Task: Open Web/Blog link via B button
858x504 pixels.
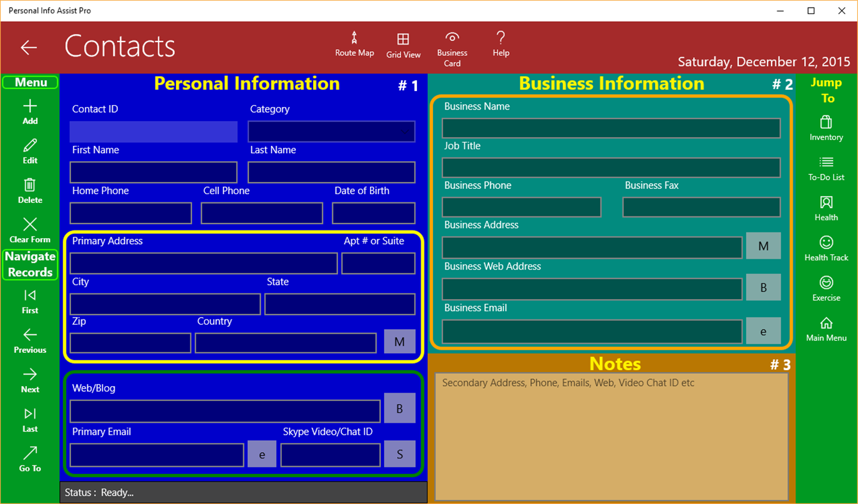Action: 400,408
